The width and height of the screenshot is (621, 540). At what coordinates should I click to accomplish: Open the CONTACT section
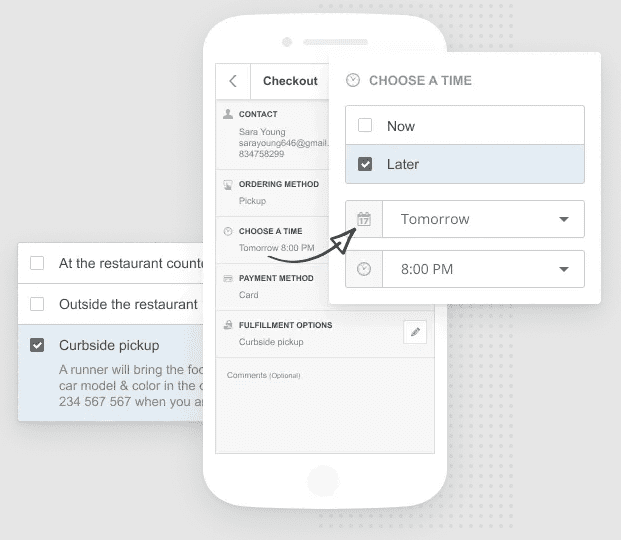point(272,135)
